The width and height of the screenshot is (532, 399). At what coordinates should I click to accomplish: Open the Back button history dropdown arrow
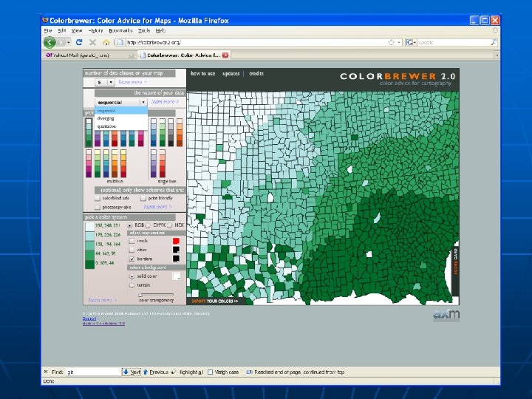69,42
